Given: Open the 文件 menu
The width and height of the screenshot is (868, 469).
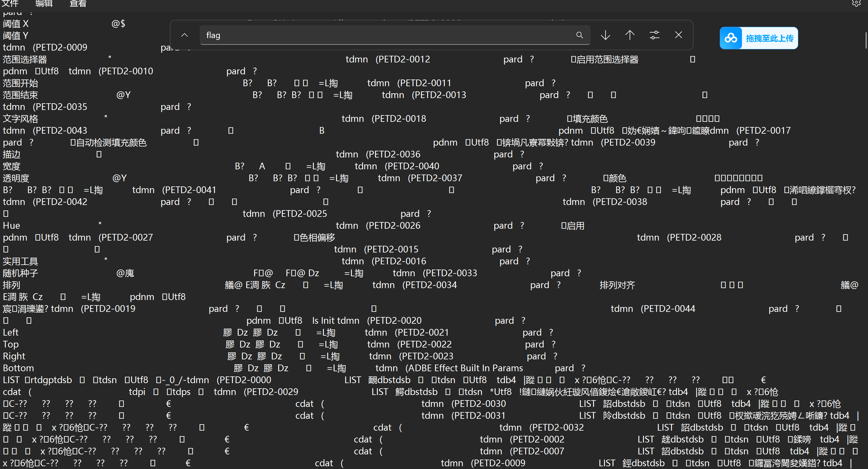Looking at the screenshot, I should 10,4.
